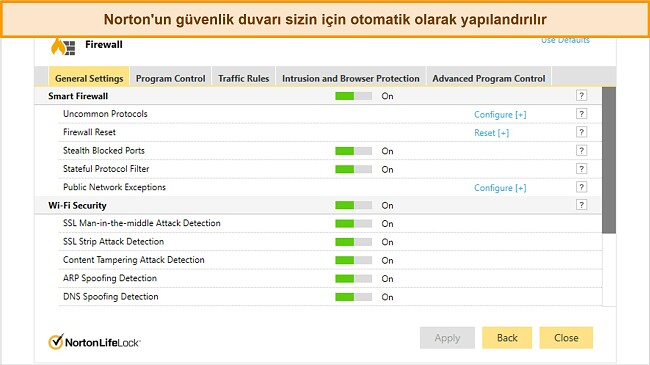650x365 pixels.
Task: Open help for Wi-Fi Security
Action: coord(581,205)
